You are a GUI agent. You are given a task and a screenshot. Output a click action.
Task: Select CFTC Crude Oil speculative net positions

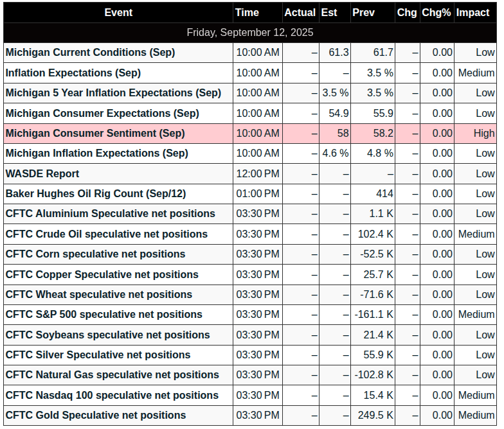click(x=107, y=234)
